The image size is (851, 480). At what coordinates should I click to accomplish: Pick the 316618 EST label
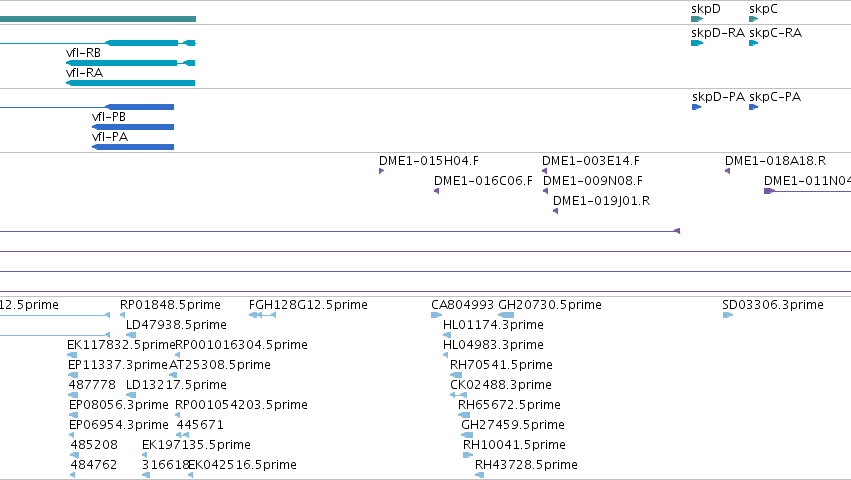165,465
